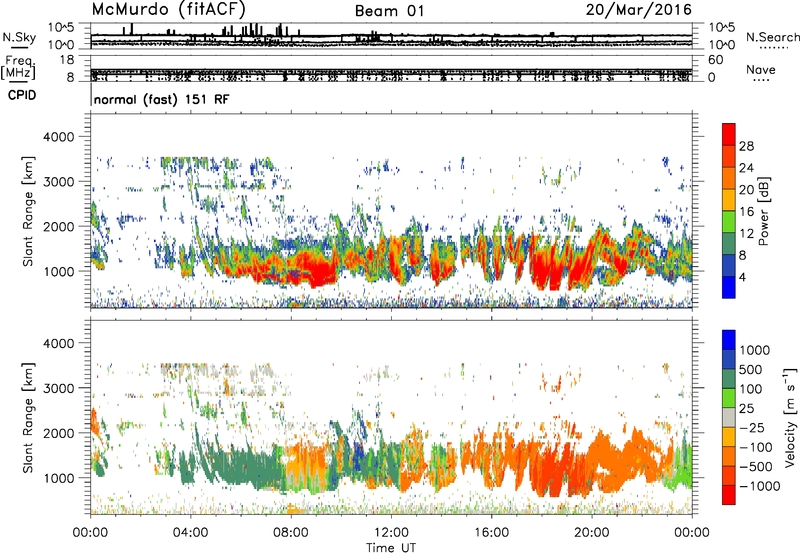Click the 'N.Search' legend label
Screen dimensions: 800x554
[772, 37]
